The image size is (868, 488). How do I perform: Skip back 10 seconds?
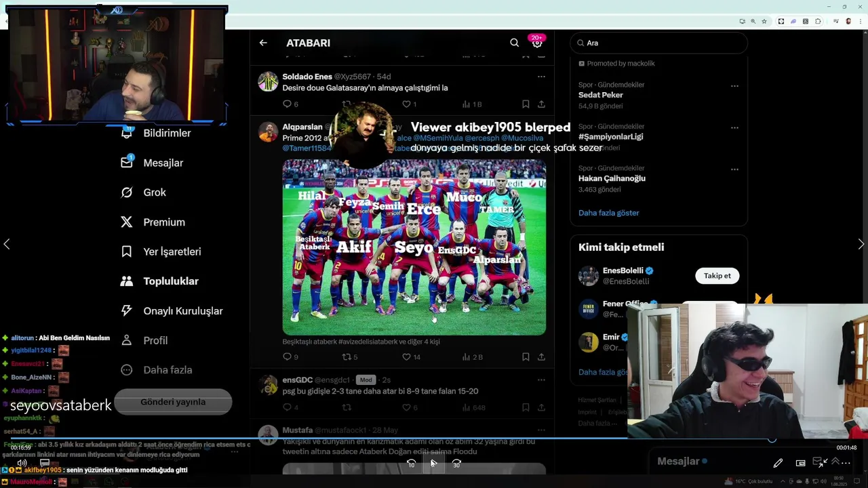pos(411,464)
